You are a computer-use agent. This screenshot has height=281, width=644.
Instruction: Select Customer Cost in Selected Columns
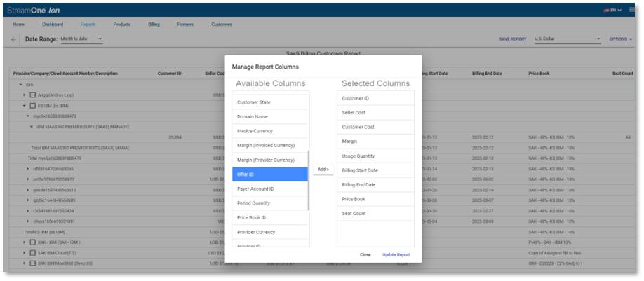(375, 127)
